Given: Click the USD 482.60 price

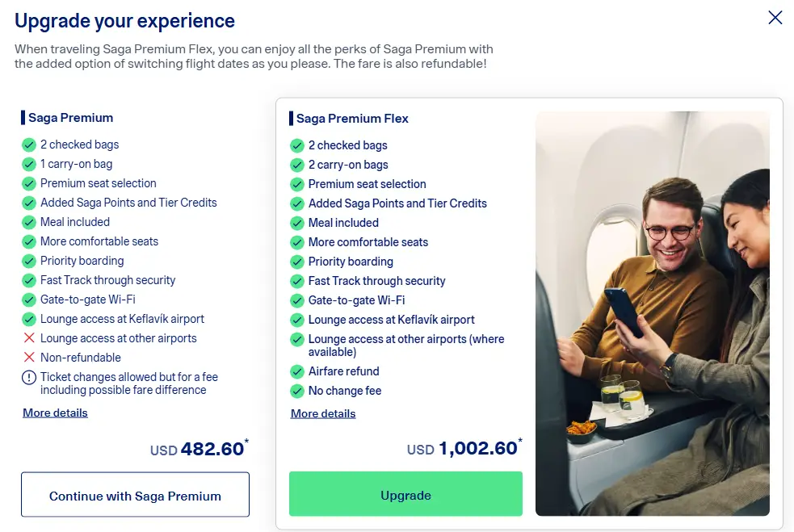Looking at the screenshot, I should point(200,449).
